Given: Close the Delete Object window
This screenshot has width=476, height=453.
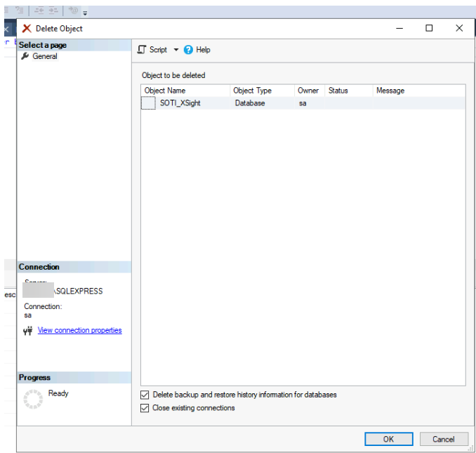Looking at the screenshot, I should click(459, 28).
